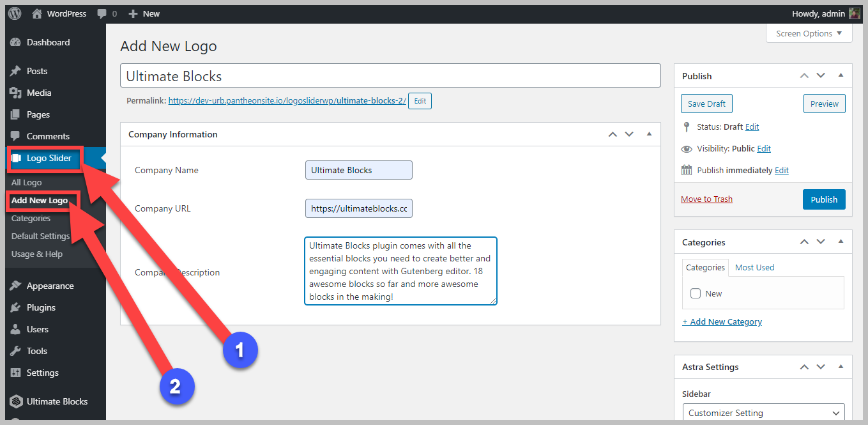
Task: Click the permalink Edit button
Action: pos(420,101)
